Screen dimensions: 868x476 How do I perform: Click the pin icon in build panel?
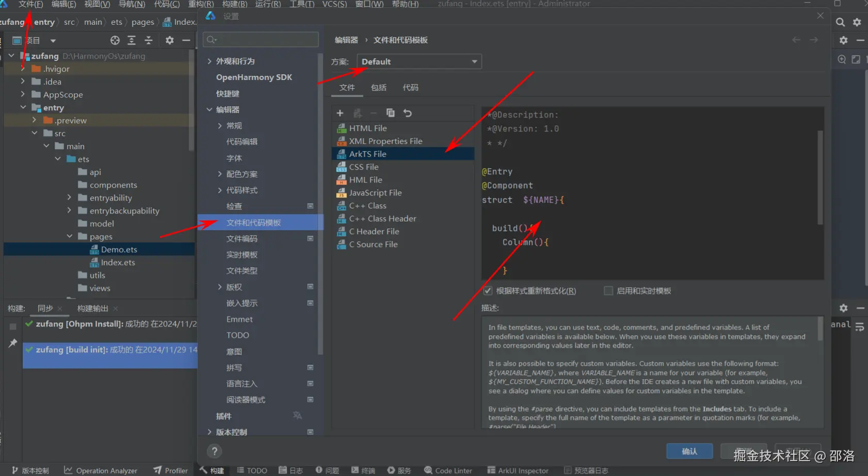click(13, 343)
